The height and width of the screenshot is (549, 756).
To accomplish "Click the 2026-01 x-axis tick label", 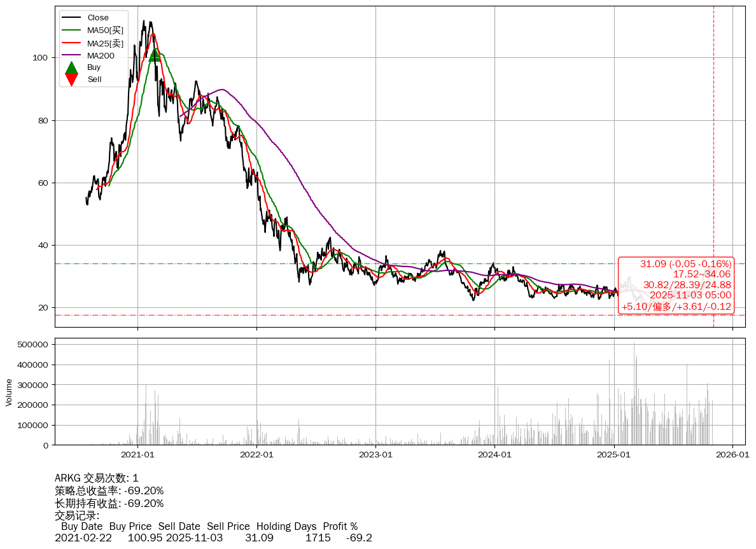I will coord(732,455).
